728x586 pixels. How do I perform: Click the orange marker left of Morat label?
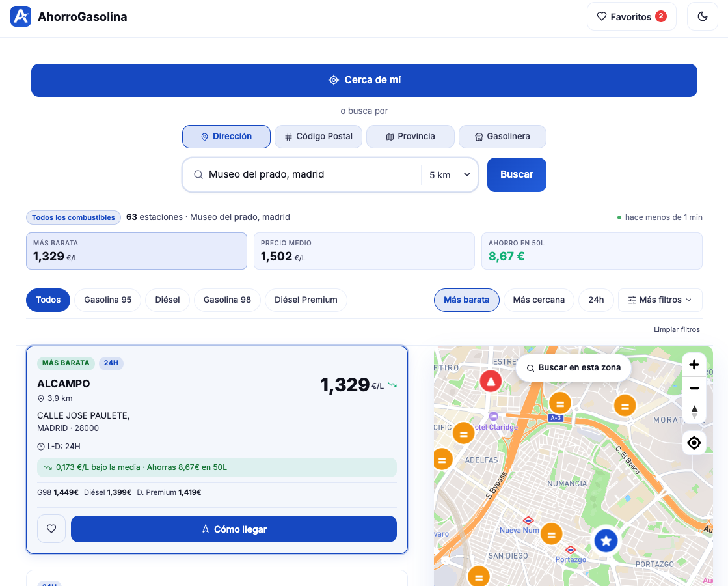tap(625, 406)
